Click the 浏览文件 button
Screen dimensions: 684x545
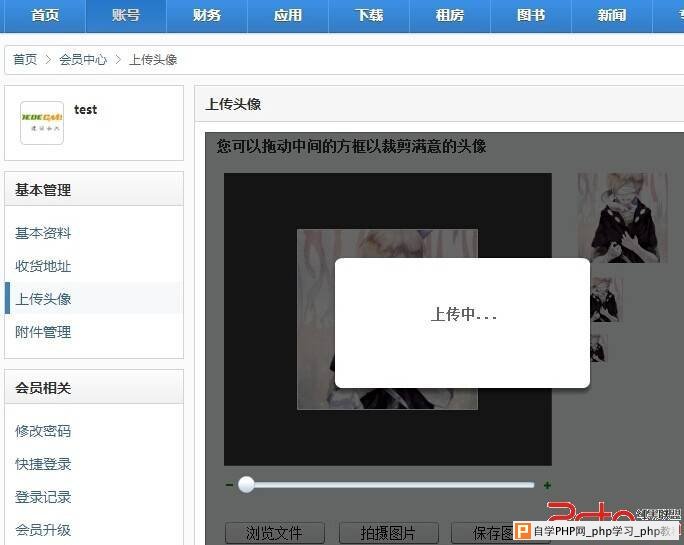(274, 533)
